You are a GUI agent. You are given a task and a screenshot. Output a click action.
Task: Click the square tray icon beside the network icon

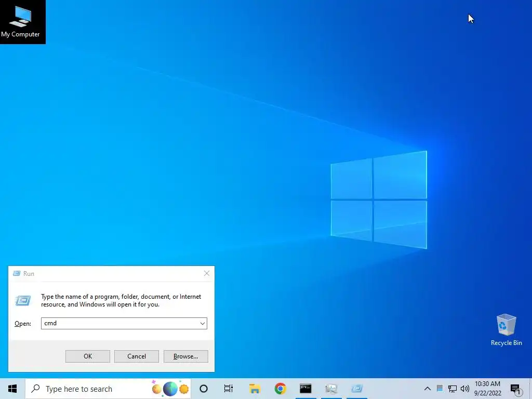point(440,389)
